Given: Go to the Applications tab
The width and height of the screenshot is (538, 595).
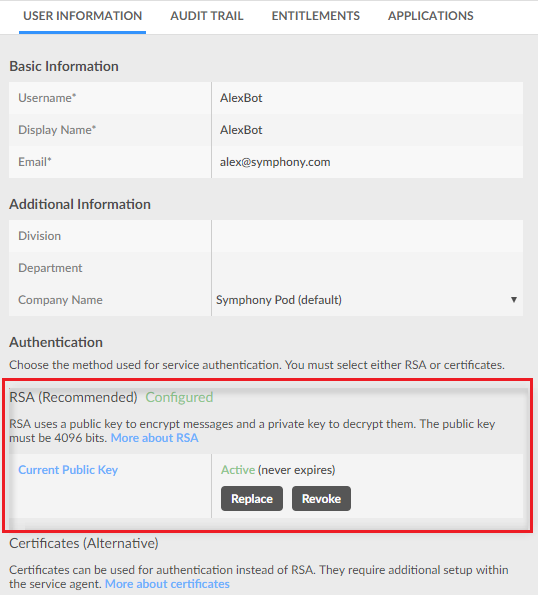Looking at the screenshot, I should point(431,16).
